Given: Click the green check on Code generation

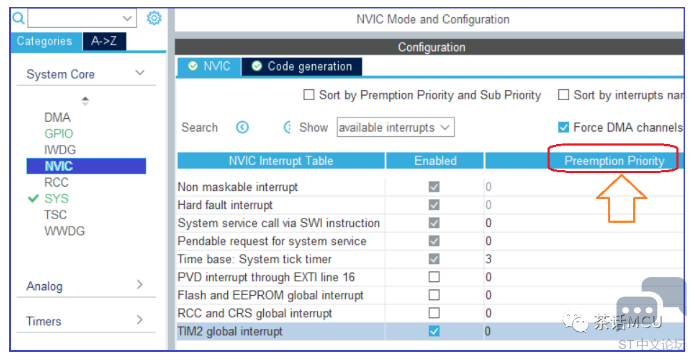Looking at the screenshot, I should [257, 66].
